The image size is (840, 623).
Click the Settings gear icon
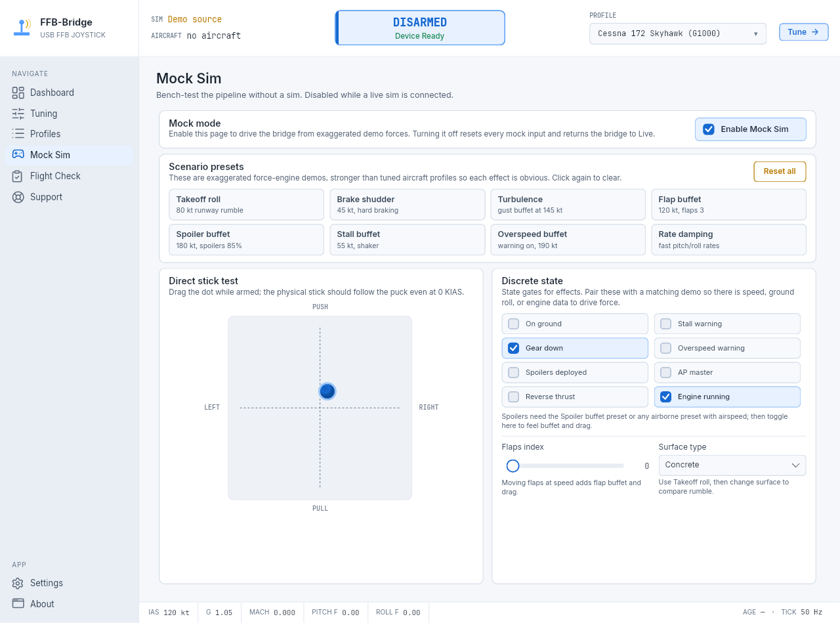18,583
